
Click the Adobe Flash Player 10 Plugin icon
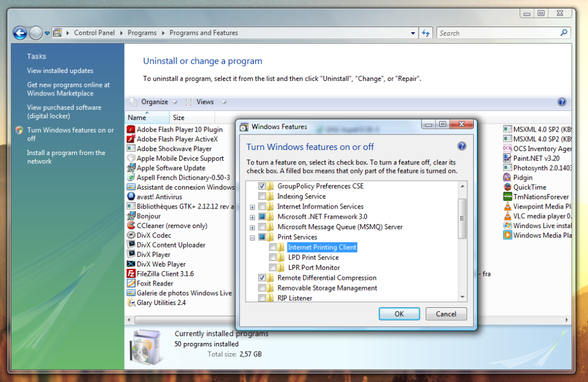click(131, 129)
